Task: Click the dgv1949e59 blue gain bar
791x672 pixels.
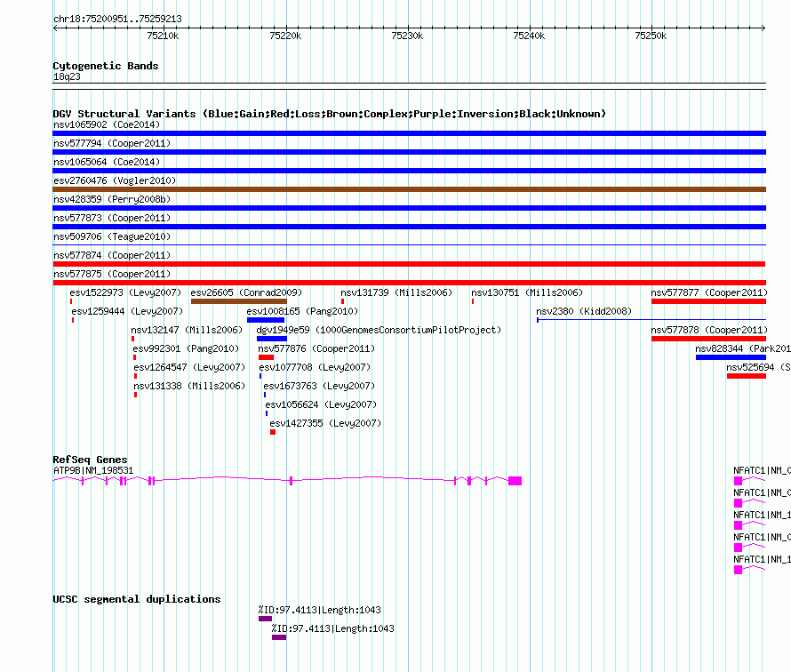Action: pos(271,339)
